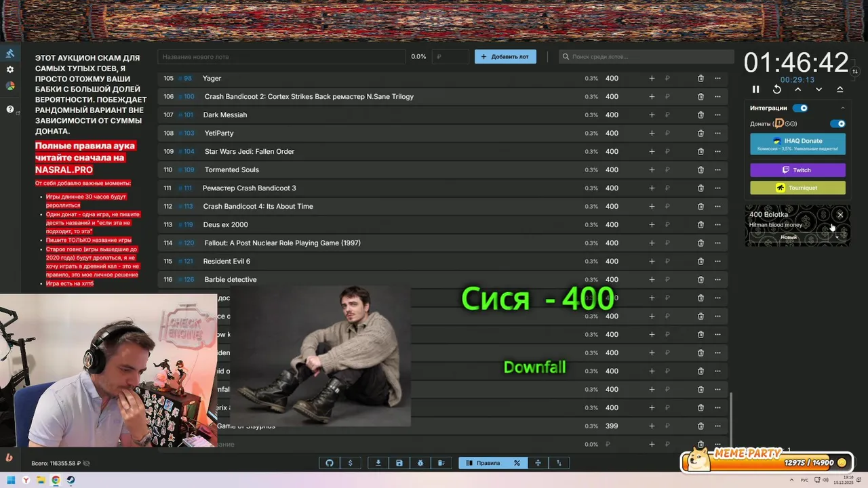
Task: Delete the Barbie detective lot
Action: coord(701,280)
